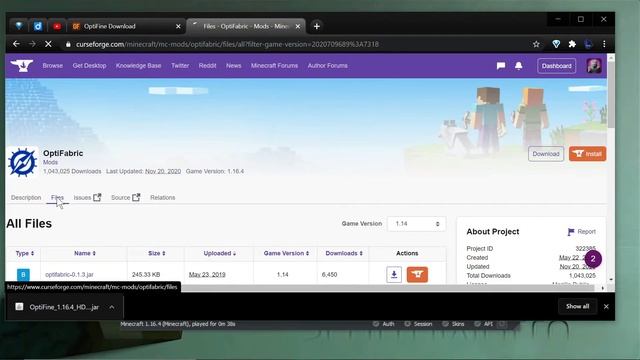The height and width of the screenshot is (360, 640).
Task: Open Author Forums link
Action: (327, 66)
